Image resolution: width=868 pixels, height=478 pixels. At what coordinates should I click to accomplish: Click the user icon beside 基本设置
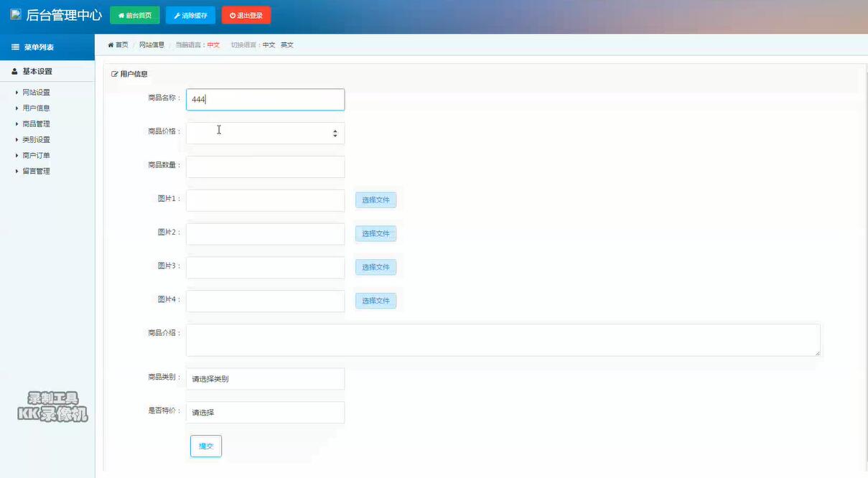(x=15, y=72)
